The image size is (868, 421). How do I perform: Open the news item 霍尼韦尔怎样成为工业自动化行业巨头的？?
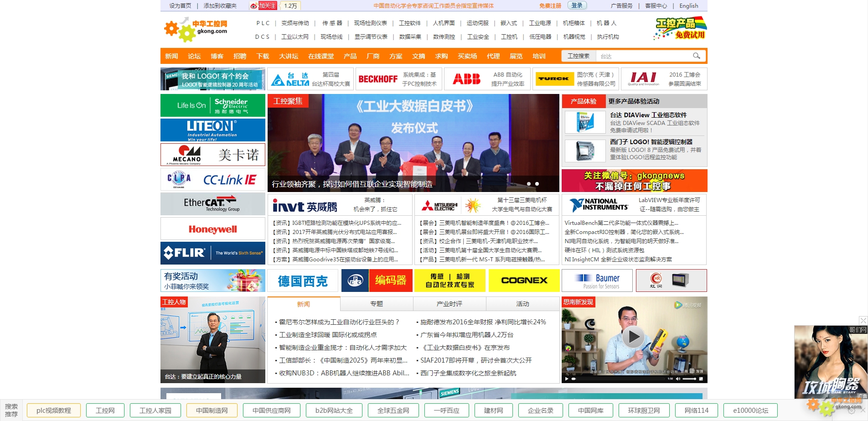point(339,322)
